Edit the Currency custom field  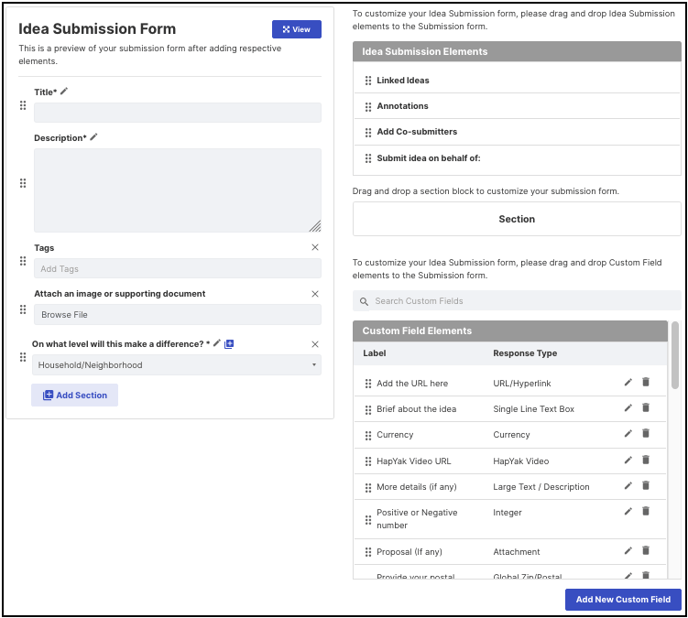628,434
